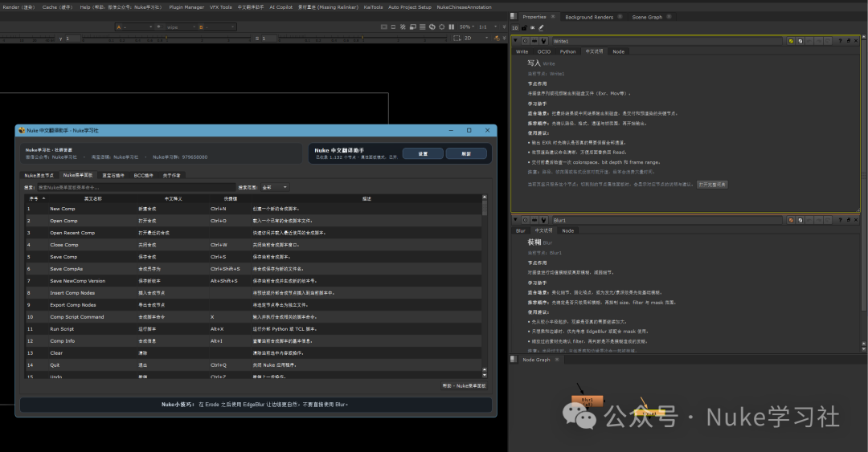Switch to the Properties tab

534,17
